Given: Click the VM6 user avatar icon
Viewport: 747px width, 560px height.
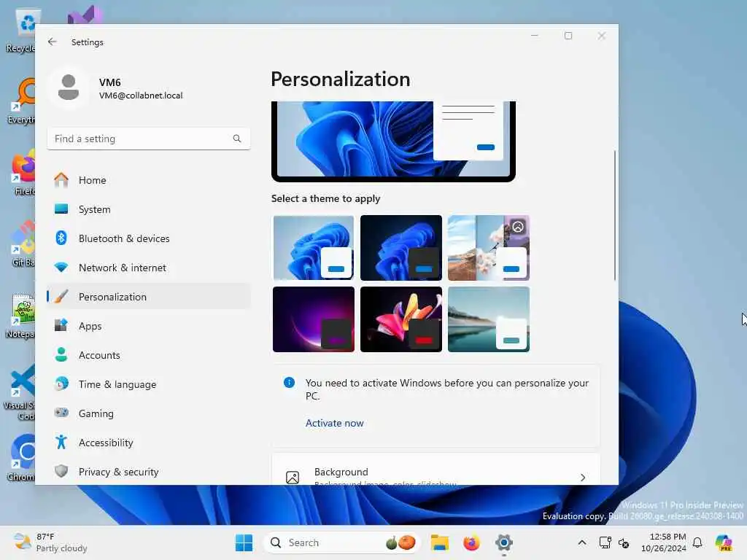Looking at the screenshot, I should 69,87.
